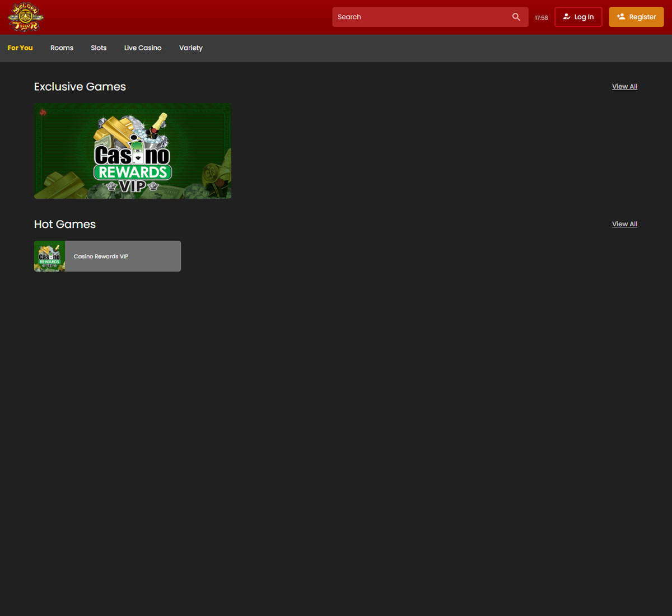The image size is (672, 616).
Task: Open the Live Casino section
Action: tap(142, 48)
